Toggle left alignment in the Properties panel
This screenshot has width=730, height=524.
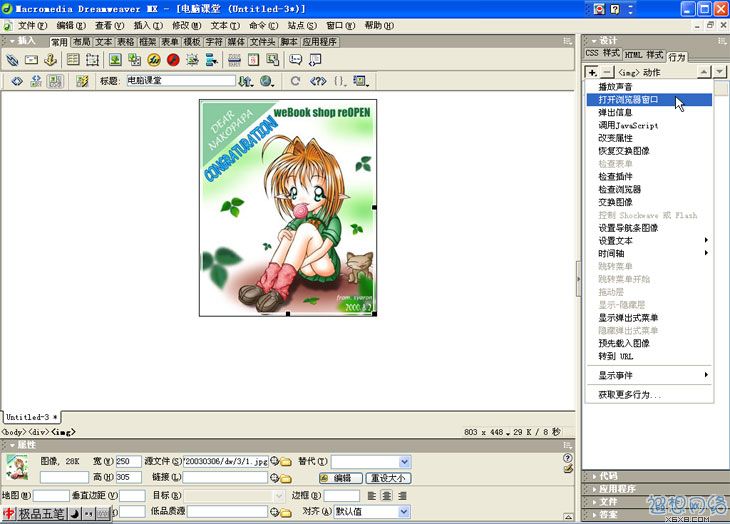pyautogui.click(x=372, y=496)
